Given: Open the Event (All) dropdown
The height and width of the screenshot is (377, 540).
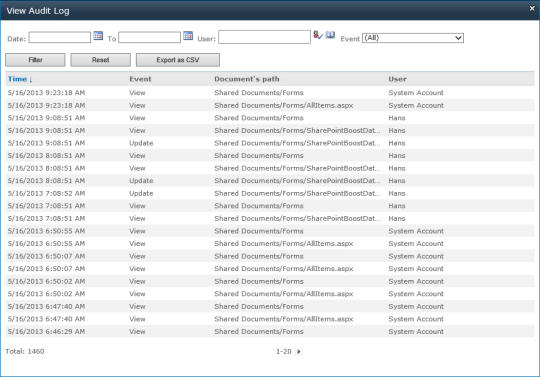Looking at the screenshot, I should click(413, 38).
